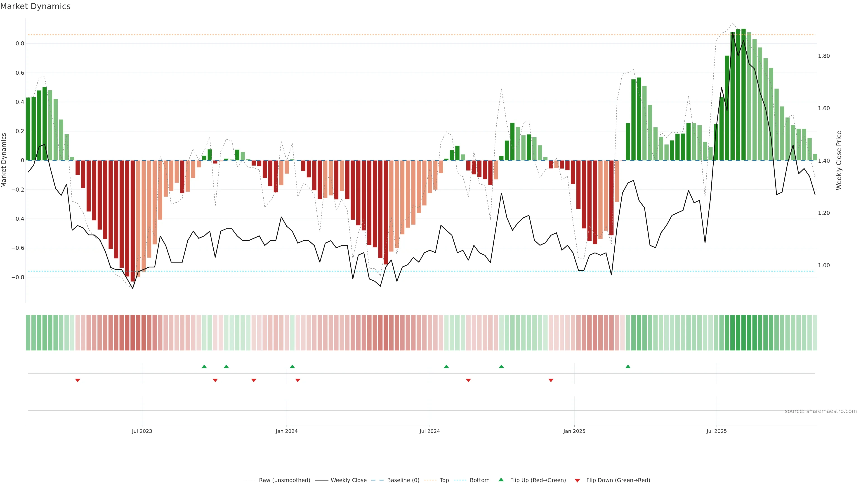This screenshot has height=488, width=868.
Task: Hide the Top threshold legend entry
Action: point(444,480)
